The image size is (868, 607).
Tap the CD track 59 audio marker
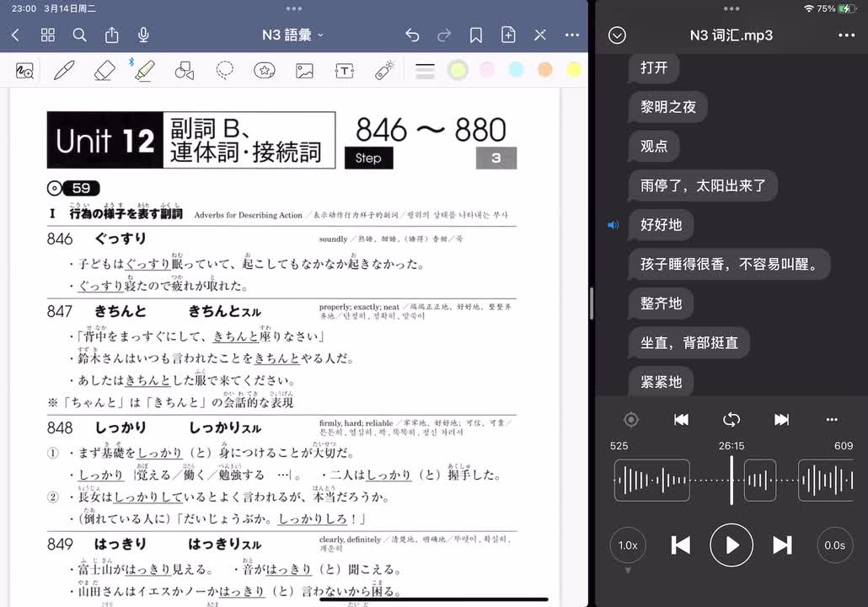pos(73,188)
